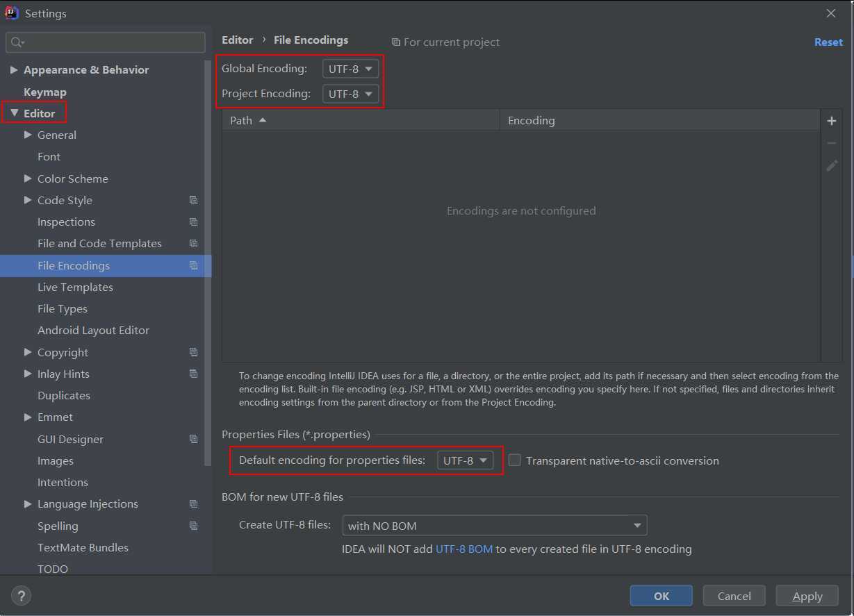The width and height of the screenshot is (854, 616).
Task: Select TODO settings entry
Action: click(x=53, y=569)
